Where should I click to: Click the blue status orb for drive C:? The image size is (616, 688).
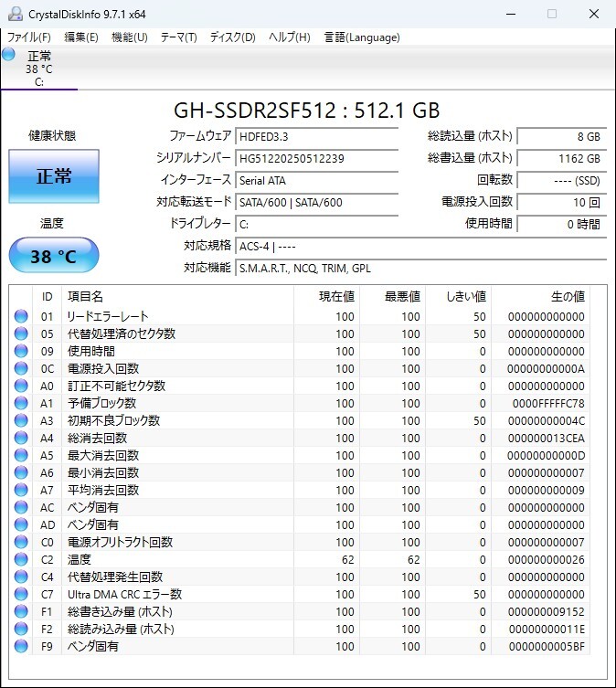click(9, 54)
